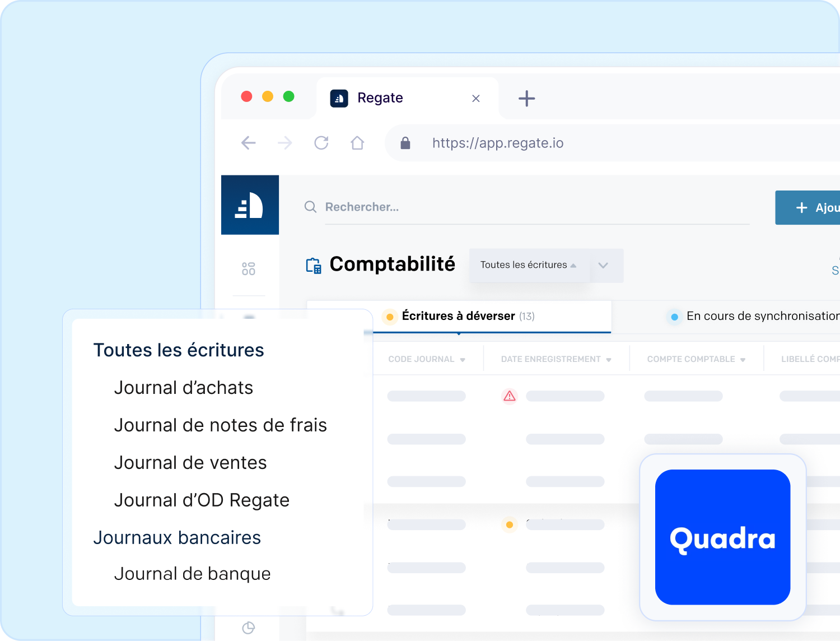840x641 pixels.
Task: Open the pie chart icon in the sidebar
Action: 249,628
